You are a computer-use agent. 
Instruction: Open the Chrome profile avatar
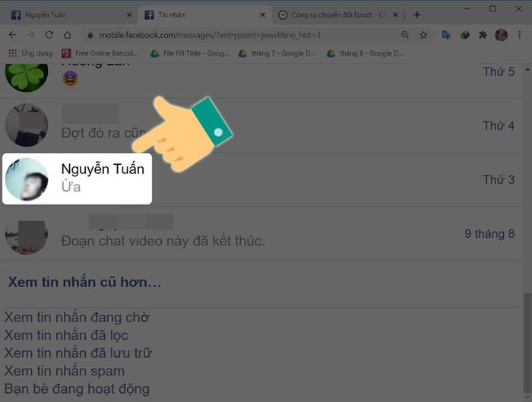pos(501,35)
